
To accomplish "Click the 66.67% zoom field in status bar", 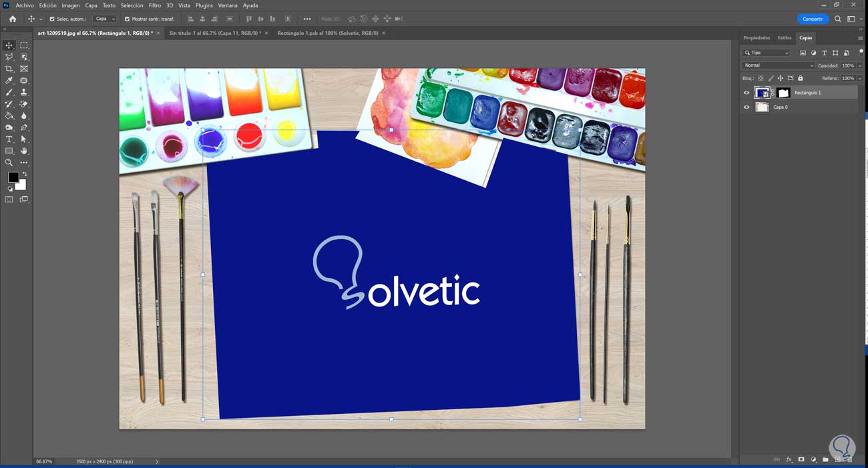I will (44, 461).
